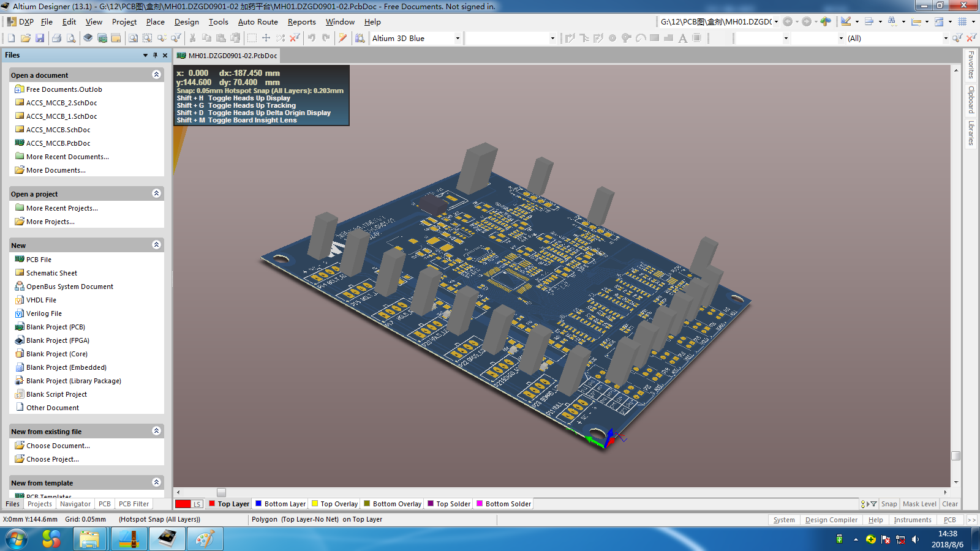Open the Alignment Tools icon
The image size is (980, 551).
tap(870, 21)
